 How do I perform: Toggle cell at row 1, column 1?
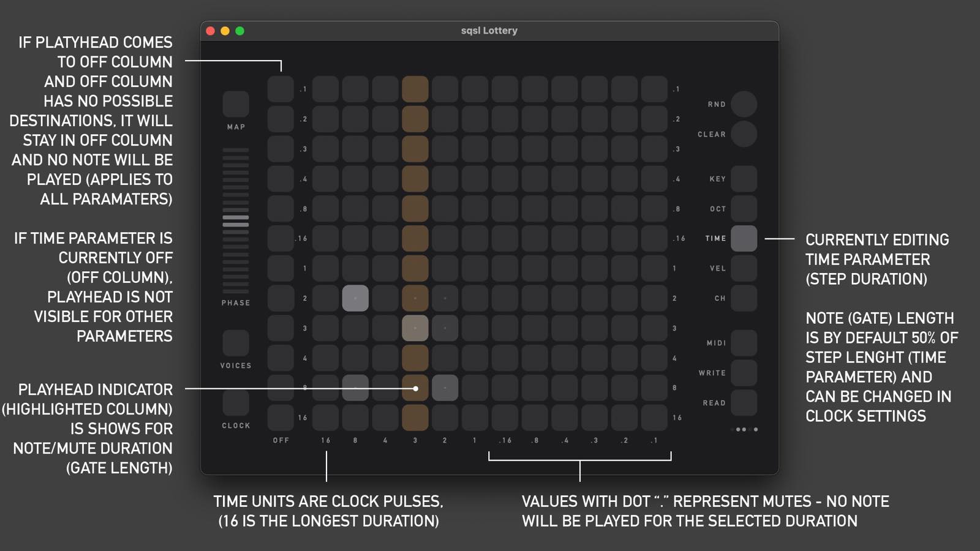475,268
